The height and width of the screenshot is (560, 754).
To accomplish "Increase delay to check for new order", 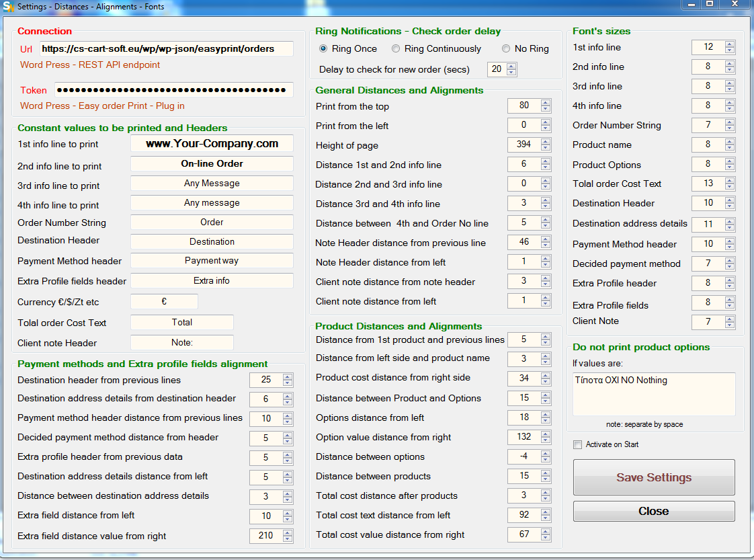I will [x=511, y=66].
